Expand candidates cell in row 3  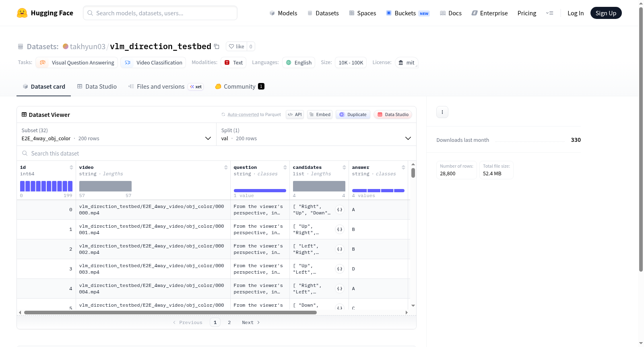(x=340, y=269)
